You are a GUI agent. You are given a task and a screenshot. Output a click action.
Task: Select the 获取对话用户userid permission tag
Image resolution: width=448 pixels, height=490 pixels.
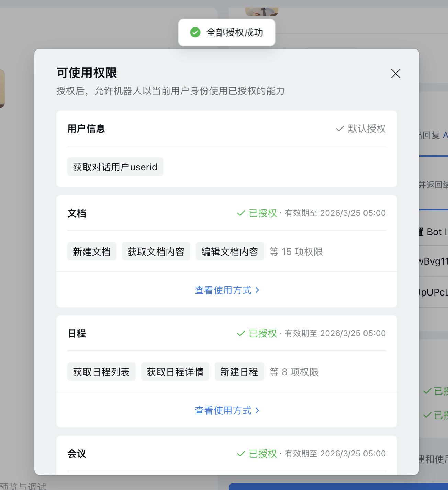pyautogui.click(x=115, y=167)
